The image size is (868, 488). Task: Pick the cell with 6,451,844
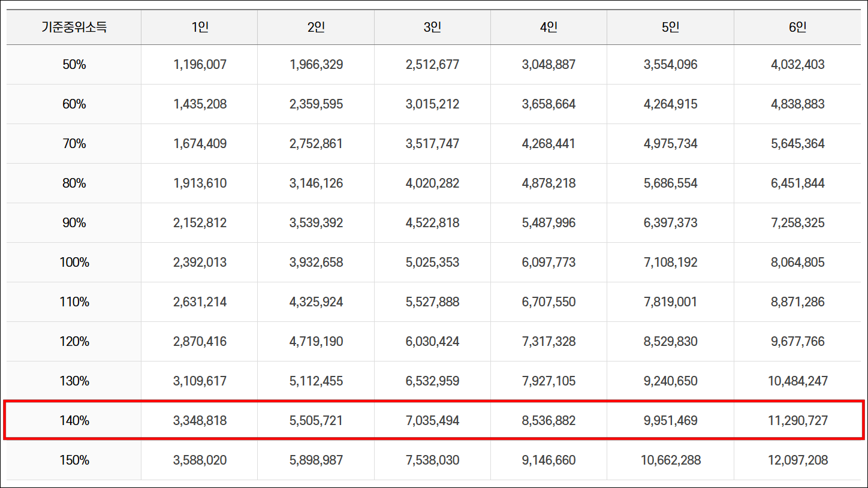(x=798, y=183)
